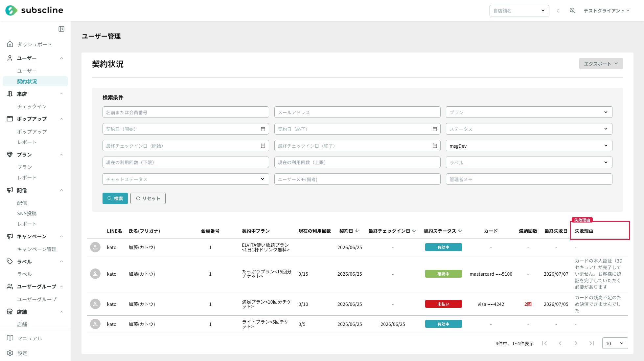
Task: Sort by 契約ステータス column arrow
Action: click(x=460, y=231)
